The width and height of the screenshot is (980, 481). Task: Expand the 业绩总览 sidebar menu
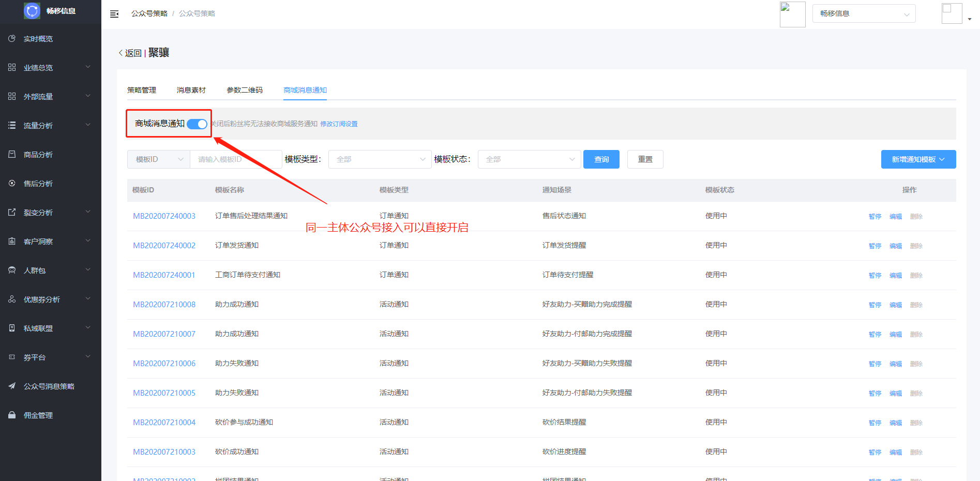tap(51, 68)
